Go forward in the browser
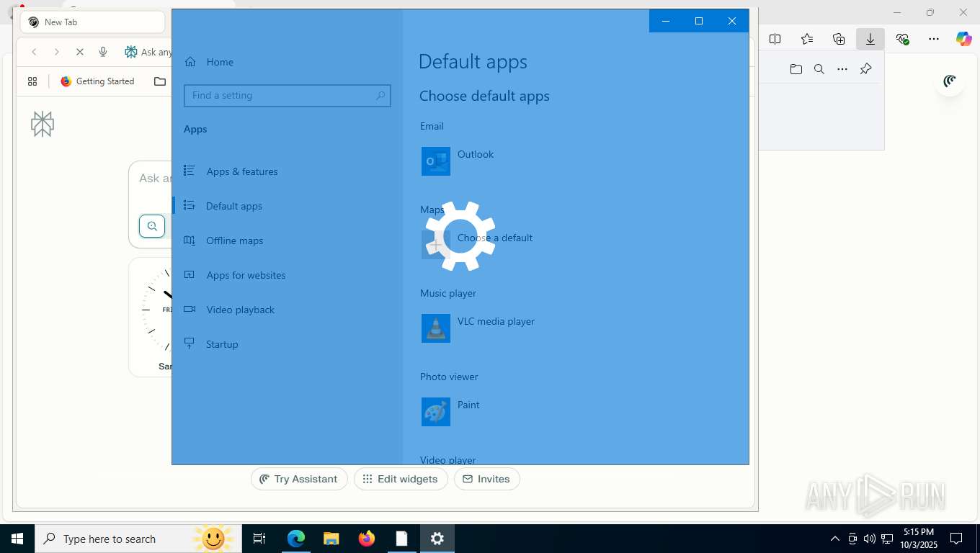The image size is (980, 553). pos(57,52)
